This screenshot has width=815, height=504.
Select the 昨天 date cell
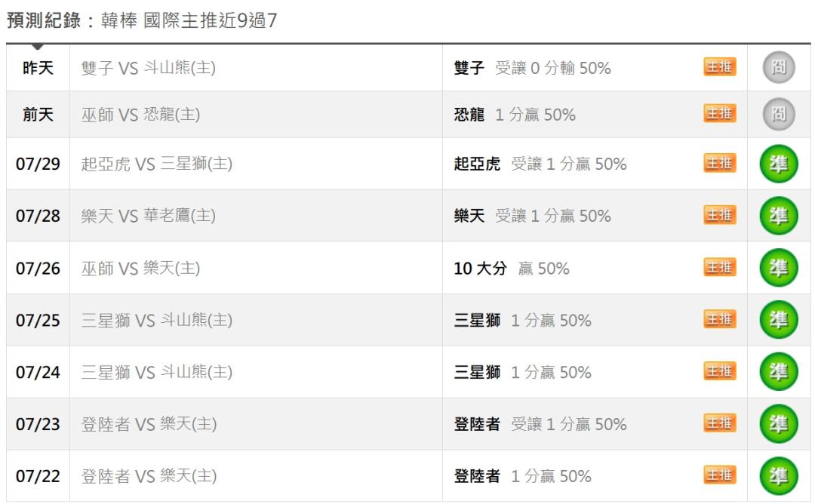coord(38,68)
